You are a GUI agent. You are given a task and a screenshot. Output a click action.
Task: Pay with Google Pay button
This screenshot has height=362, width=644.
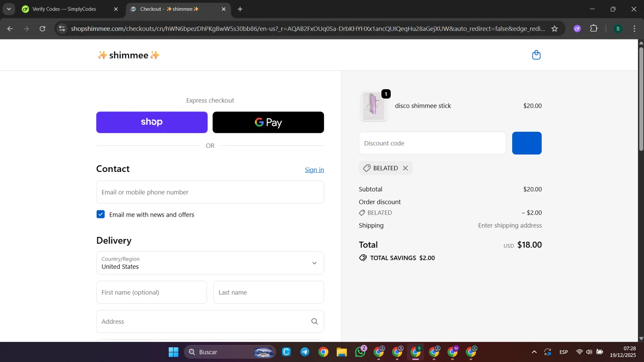point(268,122)
